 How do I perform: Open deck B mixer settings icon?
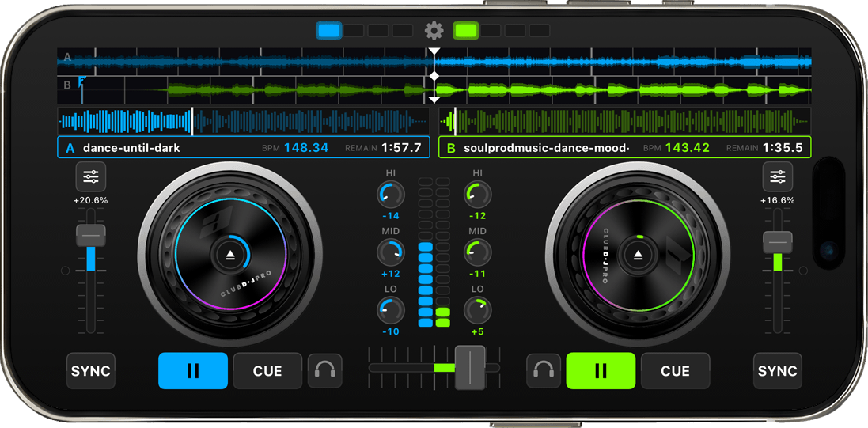tap(778, 176)
